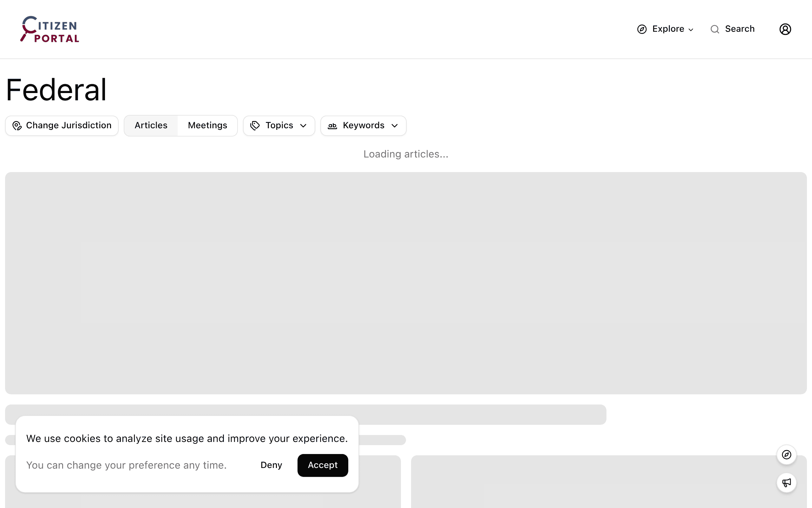Viewport: 812px width, 508px height.
Task: Click the Explore menu label
Action: 668,29
